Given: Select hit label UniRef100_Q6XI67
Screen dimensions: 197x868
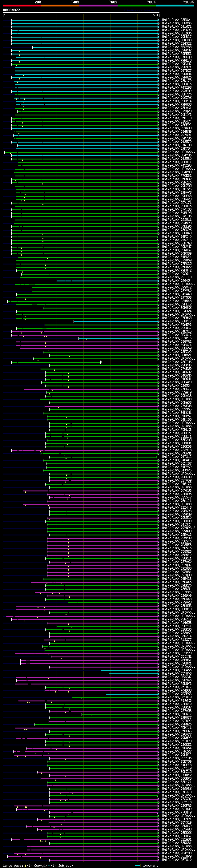Looking at the screenshot, I should click(x=177, y=464).
